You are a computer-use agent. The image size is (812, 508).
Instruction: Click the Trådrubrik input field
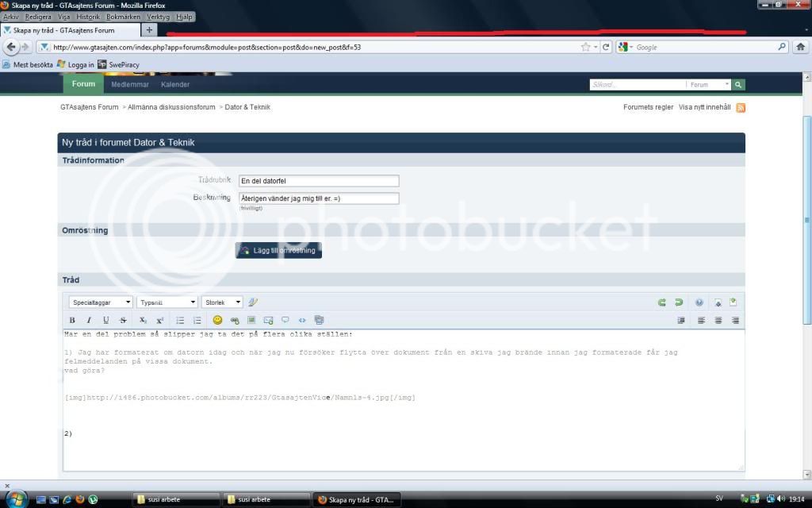coord(318,181)
